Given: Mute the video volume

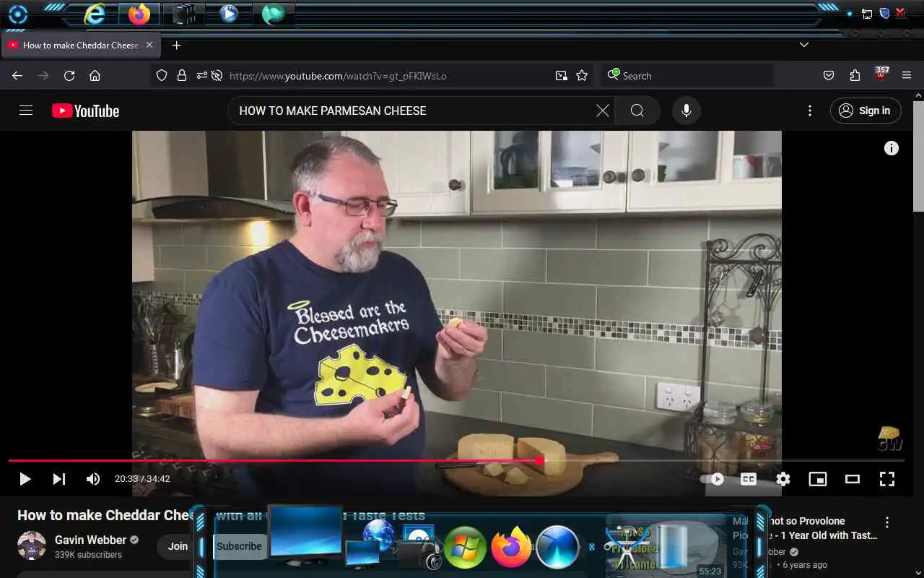Looking at the screenshot, I should click(93, 479).
